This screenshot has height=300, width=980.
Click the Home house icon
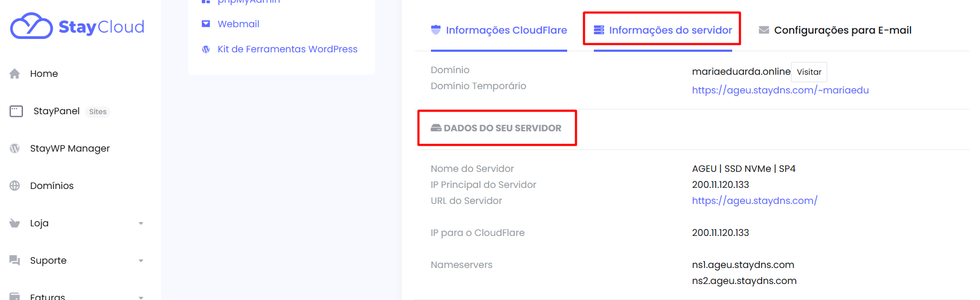(15, 74)
